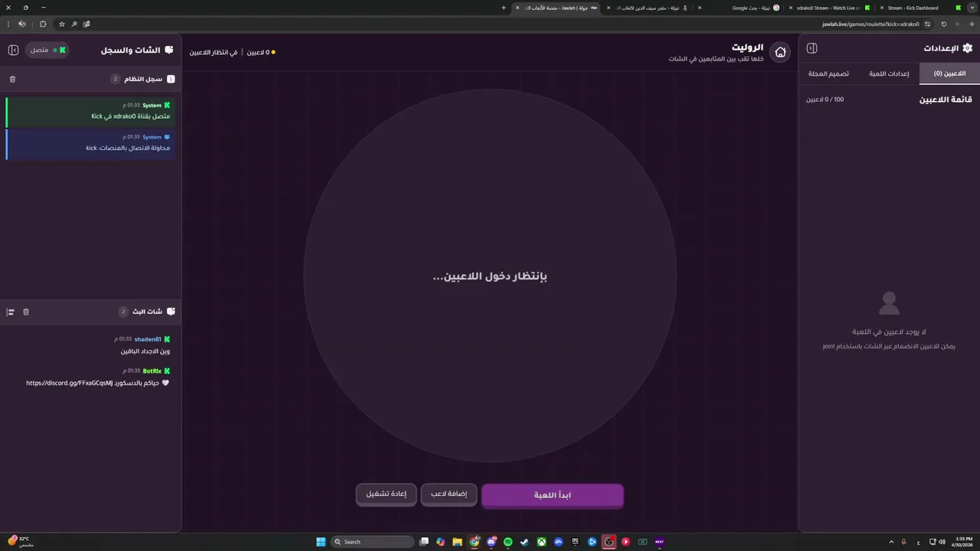
Task: Open File Explorer from the taskbar
Action: 457,542
